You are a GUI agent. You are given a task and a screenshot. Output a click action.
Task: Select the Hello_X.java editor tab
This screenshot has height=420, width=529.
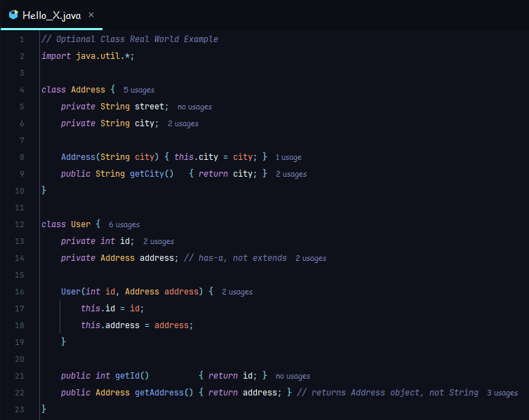(51, 15)
